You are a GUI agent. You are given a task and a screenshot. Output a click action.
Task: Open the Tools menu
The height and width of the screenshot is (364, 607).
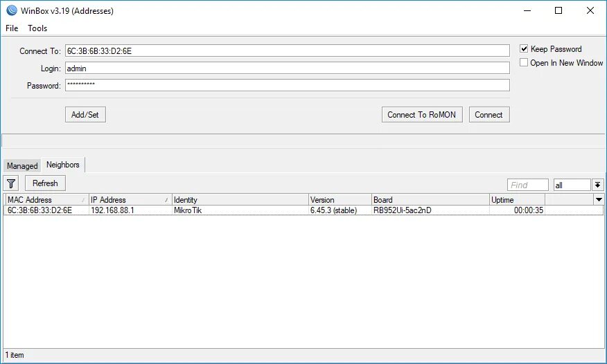[x=37, y=28]
